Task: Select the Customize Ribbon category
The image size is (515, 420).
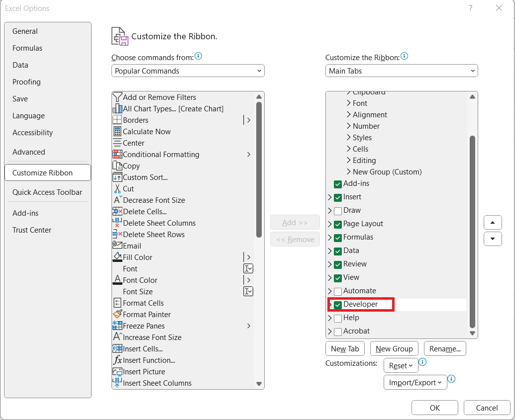Action: [48, 172]
